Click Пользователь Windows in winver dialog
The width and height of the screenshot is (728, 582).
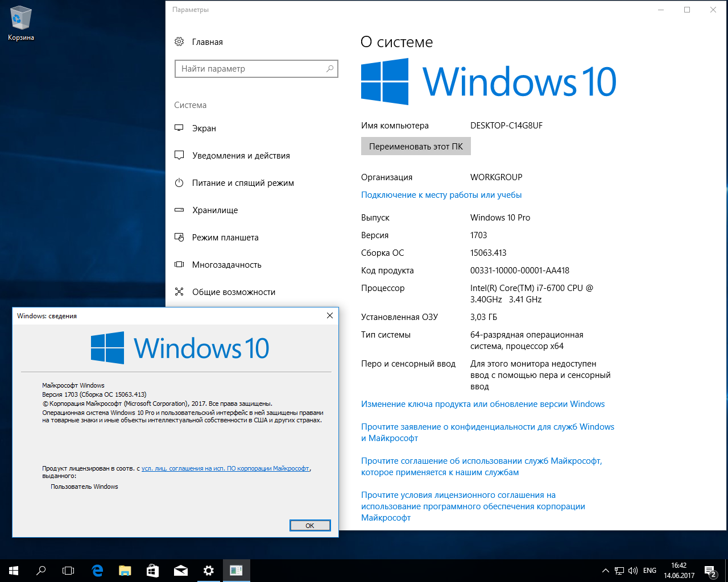point(84,487)
